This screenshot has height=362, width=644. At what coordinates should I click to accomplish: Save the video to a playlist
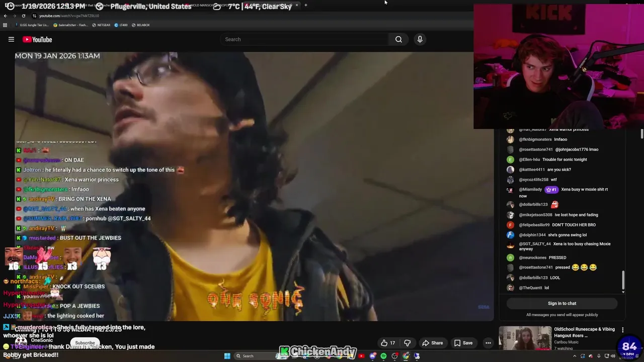[x=463, y=343]
